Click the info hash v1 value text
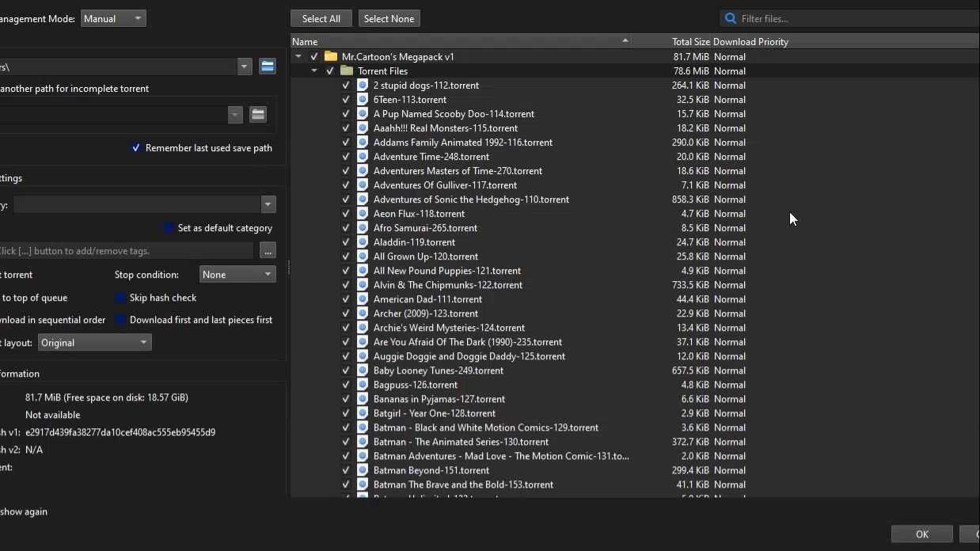The height and width of the screenshot is (551, 980). 120,432
